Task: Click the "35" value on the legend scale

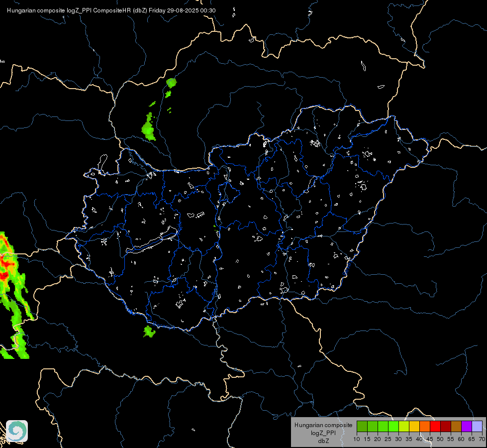Action: (409, 440)
